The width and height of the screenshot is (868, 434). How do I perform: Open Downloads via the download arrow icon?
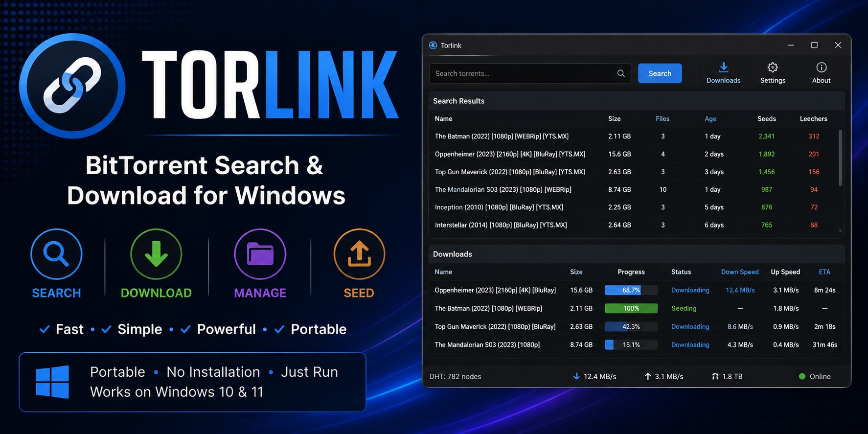point(724,68)
